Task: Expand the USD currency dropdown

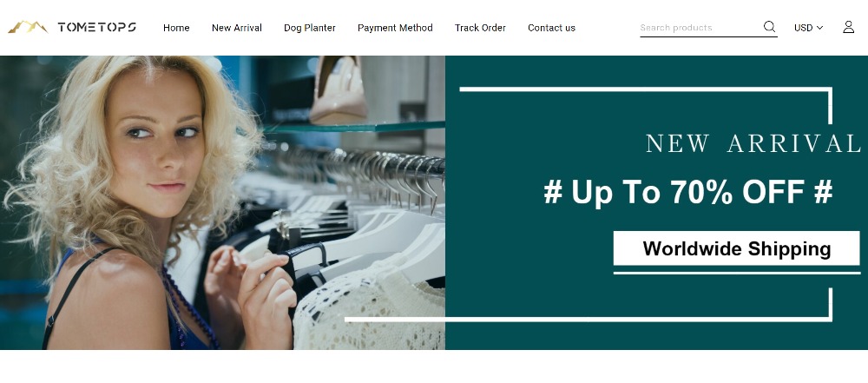Action: click(x=808, y=28)
